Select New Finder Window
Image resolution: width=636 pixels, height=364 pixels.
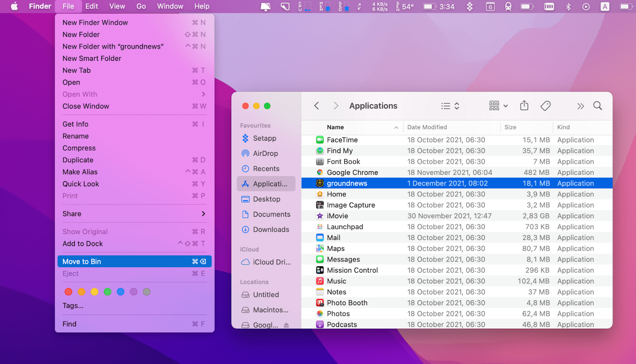coord(134,23)
